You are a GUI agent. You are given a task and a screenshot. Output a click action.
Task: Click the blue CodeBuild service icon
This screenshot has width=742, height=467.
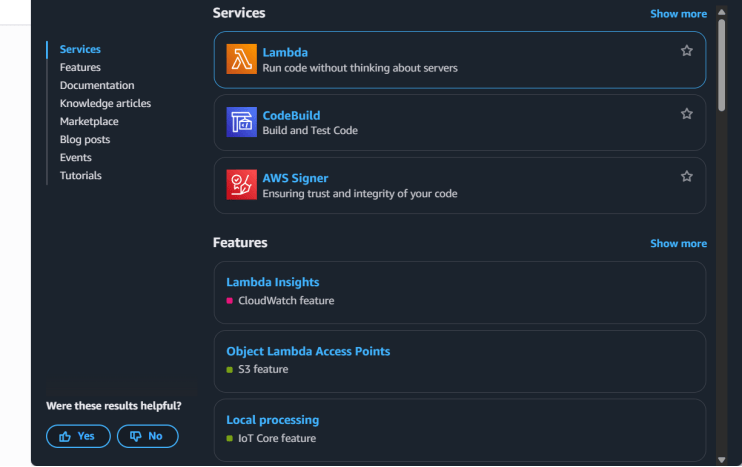[241, 122]
